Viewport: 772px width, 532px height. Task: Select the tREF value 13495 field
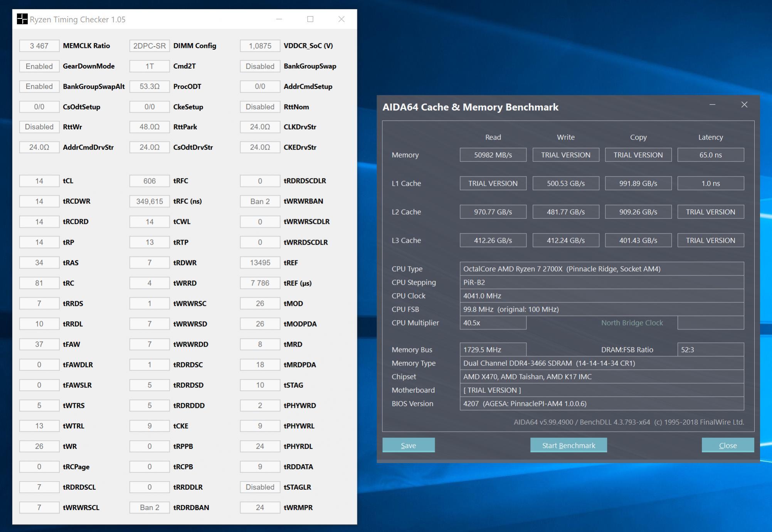[260, 263]
